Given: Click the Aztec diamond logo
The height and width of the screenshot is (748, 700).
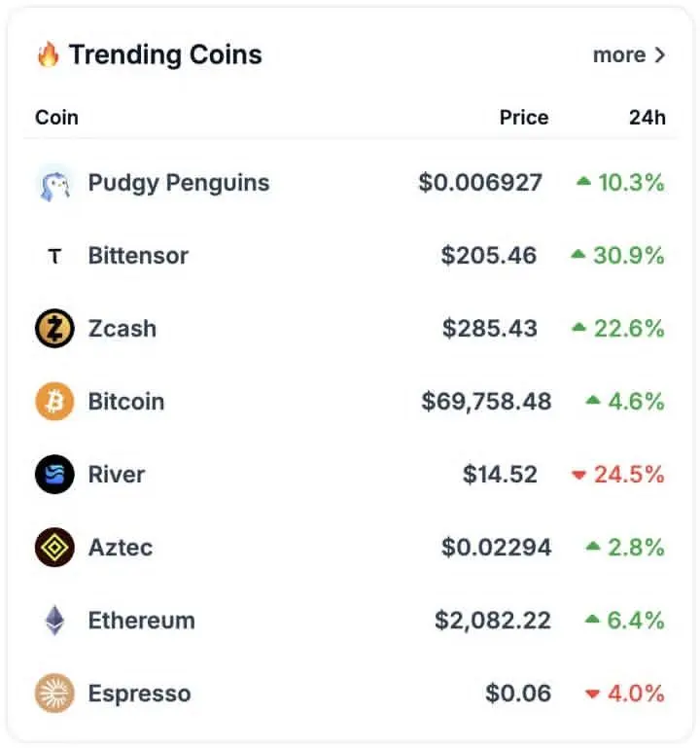Looking at the screenshot, I should click(54, 548).
